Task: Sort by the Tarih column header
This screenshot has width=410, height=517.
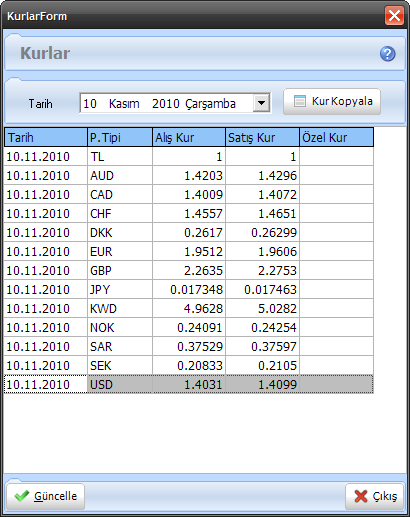Action: pos(46,137)
